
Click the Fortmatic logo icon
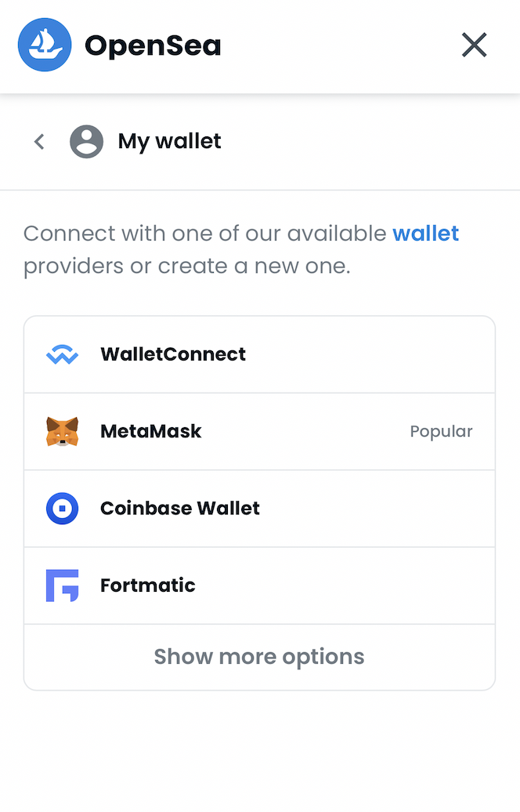[x=62, y=585]
